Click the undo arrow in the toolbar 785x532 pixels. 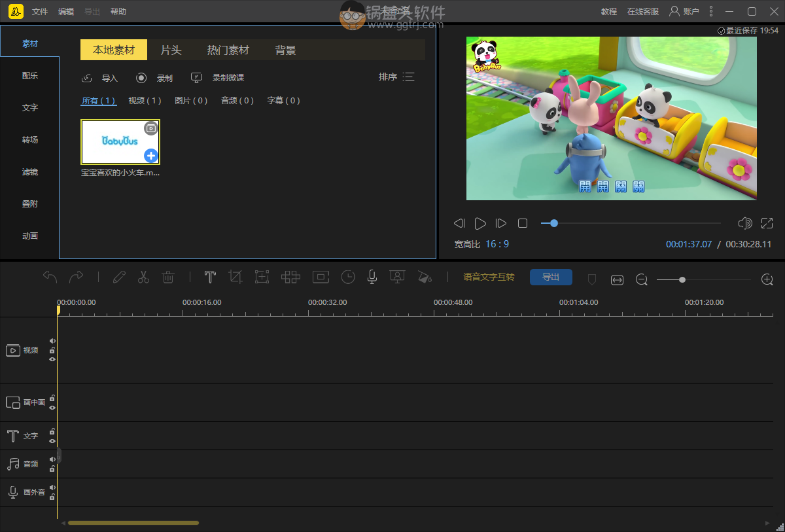50,277
